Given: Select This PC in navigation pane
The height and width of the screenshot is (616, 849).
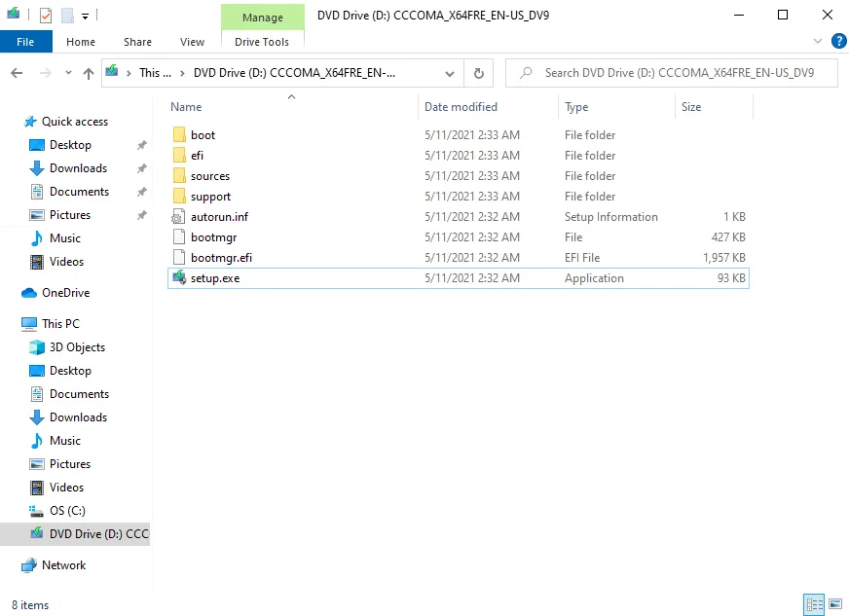Looking at the screenshot, I should 60,323.
